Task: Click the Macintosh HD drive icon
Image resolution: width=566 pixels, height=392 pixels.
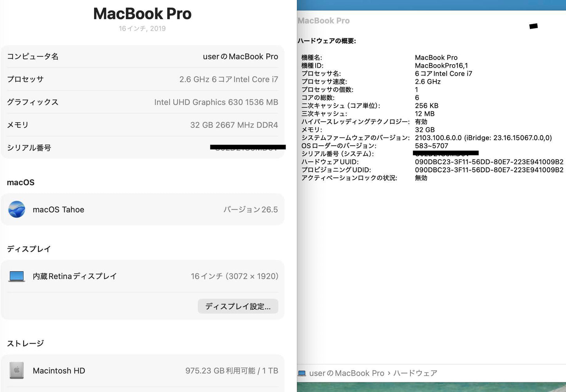Action: [16, 370]
